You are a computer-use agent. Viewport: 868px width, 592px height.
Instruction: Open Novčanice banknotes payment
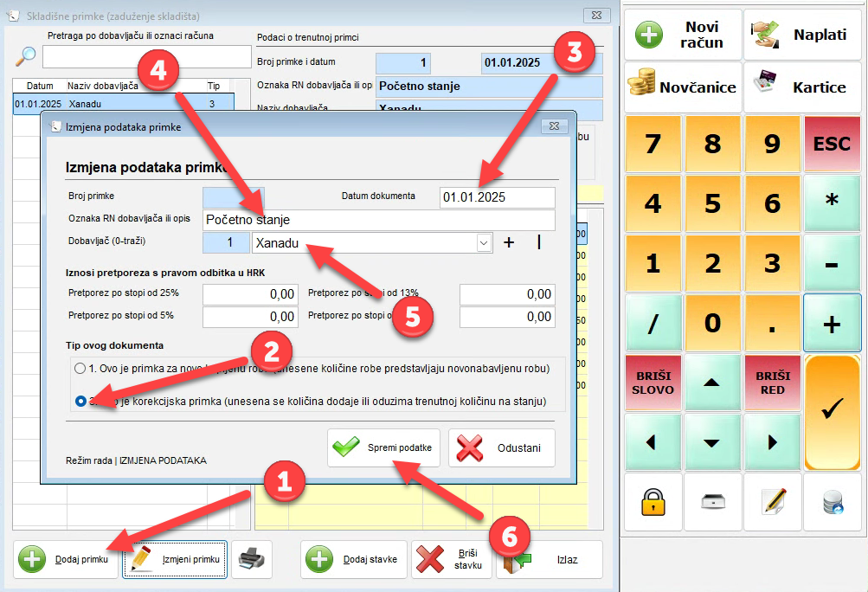point(683,87)
